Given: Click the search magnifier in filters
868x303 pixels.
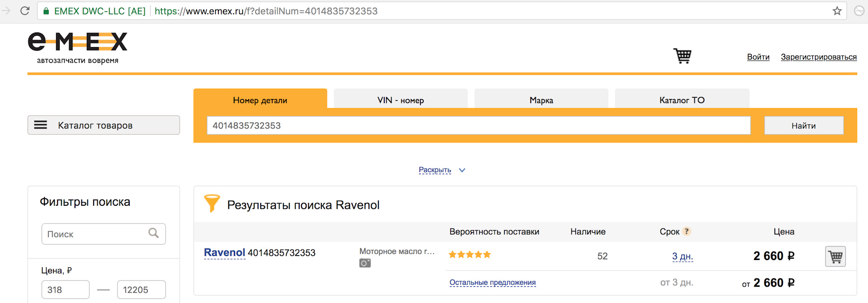Looking at the screenshot, I should (x=154, y=233).
